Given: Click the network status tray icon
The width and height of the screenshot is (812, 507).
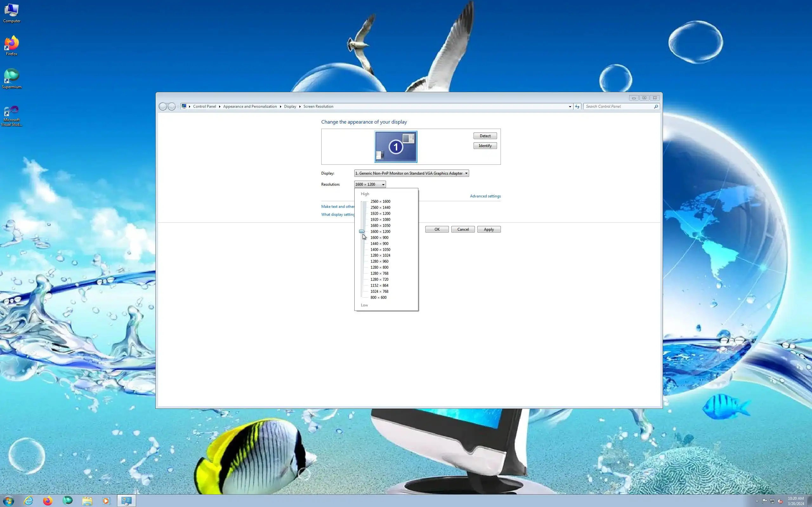Looking at the screenshot, I should coord(772,501).
